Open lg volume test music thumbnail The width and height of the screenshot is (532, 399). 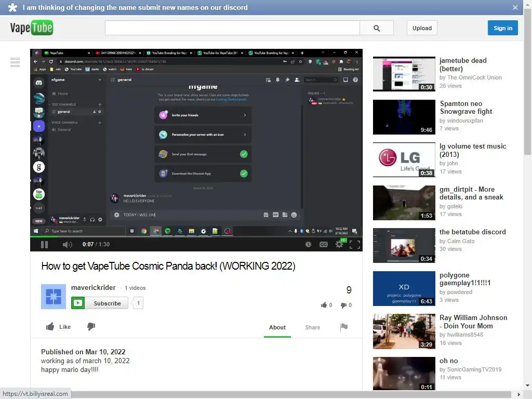404,160
